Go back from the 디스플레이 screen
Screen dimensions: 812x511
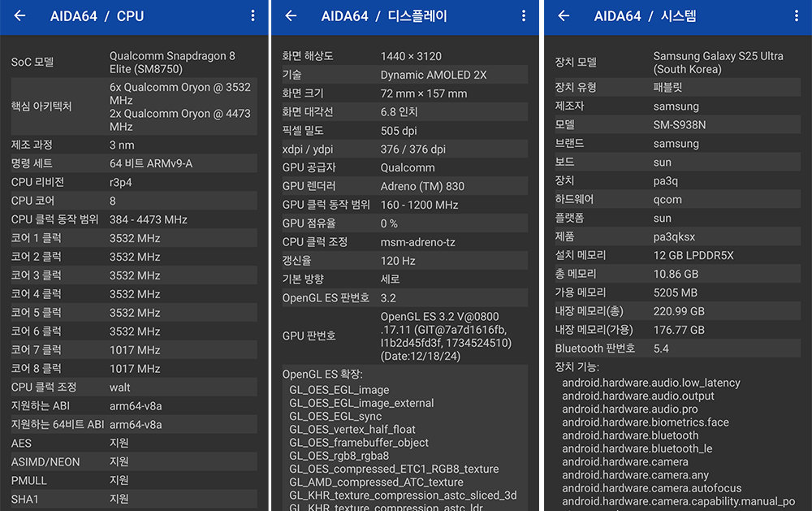291,16
